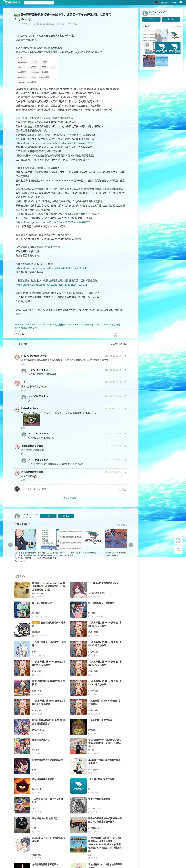Image resolution: width=186 pixels, height=868 pixels.
Task: Attach an image via comment box icon
Action: click(x=124, y=489)
